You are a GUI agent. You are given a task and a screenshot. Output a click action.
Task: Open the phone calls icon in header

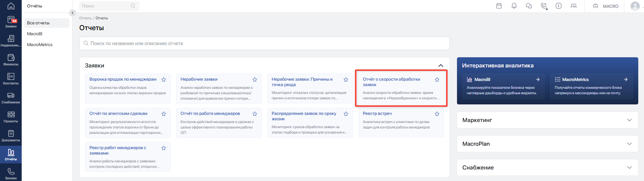[x=544, y=6]
